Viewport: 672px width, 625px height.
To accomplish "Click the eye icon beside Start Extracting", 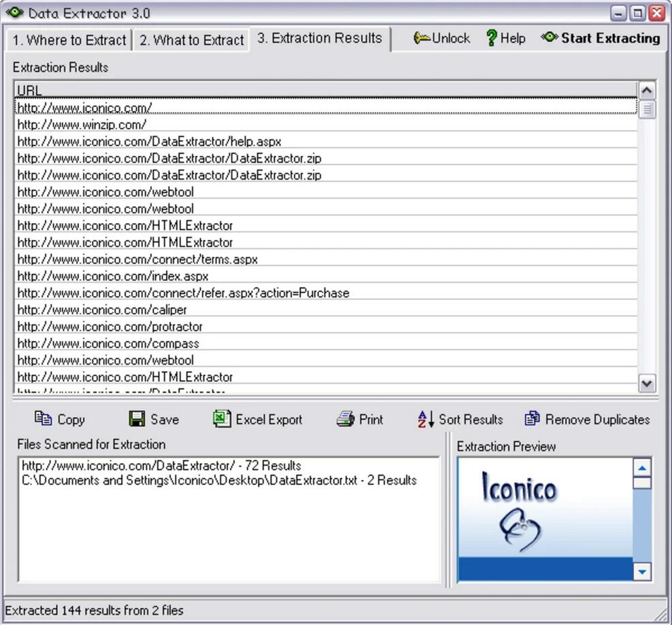I will (x=549, y=37).
